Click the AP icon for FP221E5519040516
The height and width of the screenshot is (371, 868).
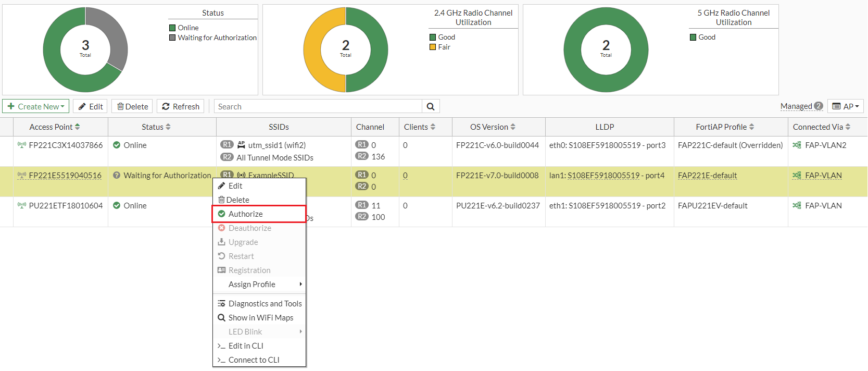pos(21,175)
